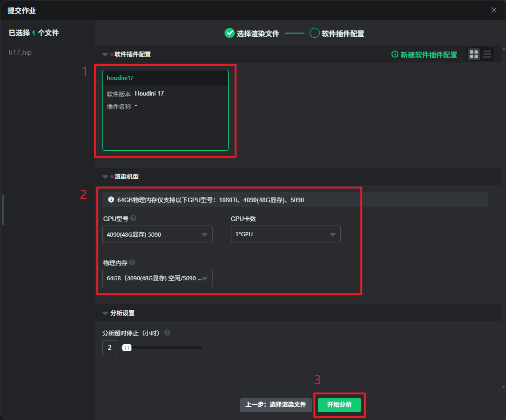Open the GPU型号 dropdown

(x=157, y=234)
